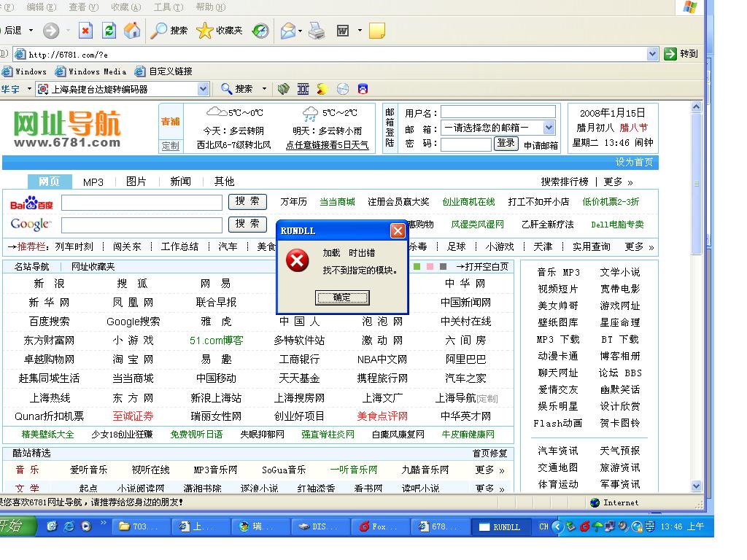The image size is (747, 560).
Task: Click the History clock icon
Action: pyautogui.click(x=260, y=31)
